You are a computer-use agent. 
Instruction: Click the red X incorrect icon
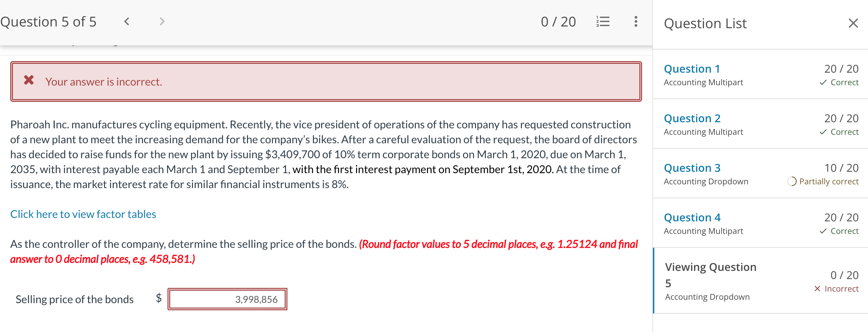click(x=29, y=80)
